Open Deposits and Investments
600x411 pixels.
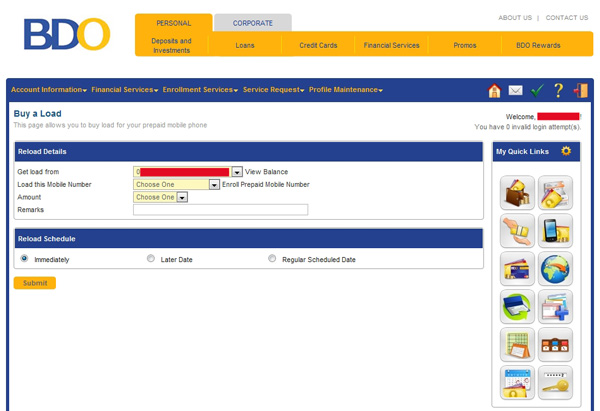pos(171,46)
